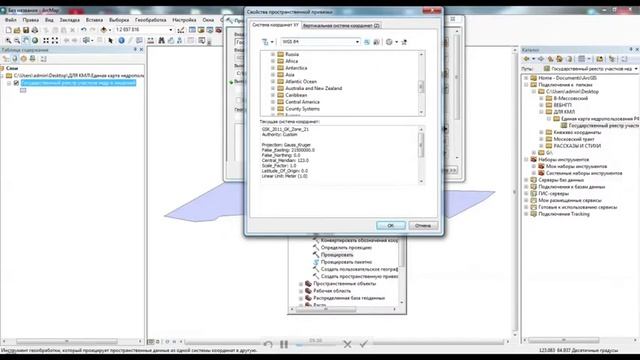Click List By Source icon in table of contents

pos(15,59)
